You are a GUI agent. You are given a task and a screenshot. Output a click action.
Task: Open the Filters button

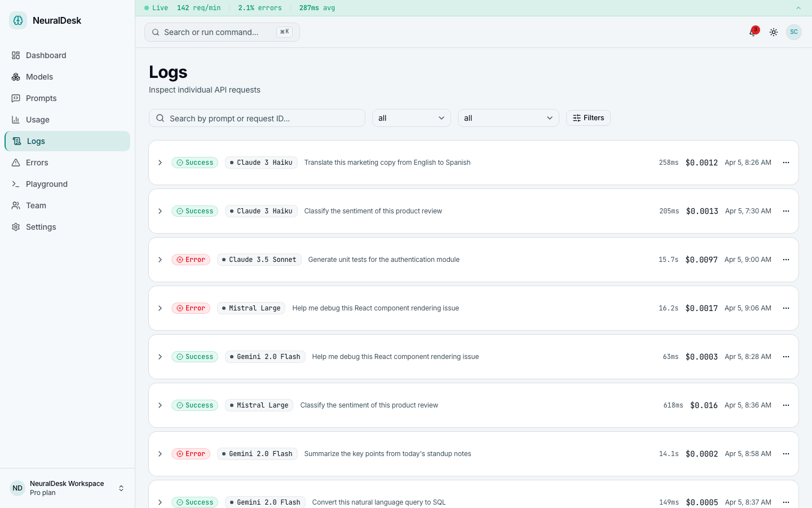coord(588,117)
